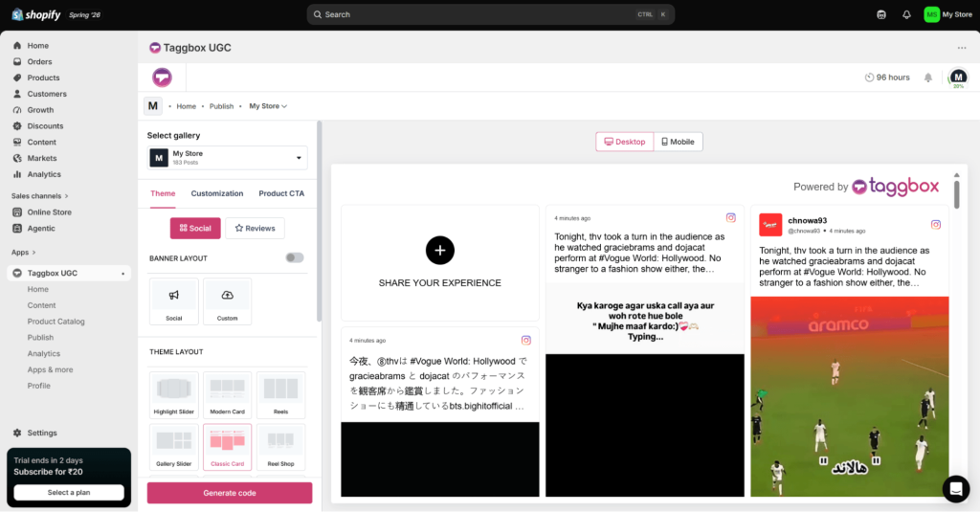Screen dimensions: 980x512
Task: Open Publish under Taggbox UGC
Action: coord(40,338)
